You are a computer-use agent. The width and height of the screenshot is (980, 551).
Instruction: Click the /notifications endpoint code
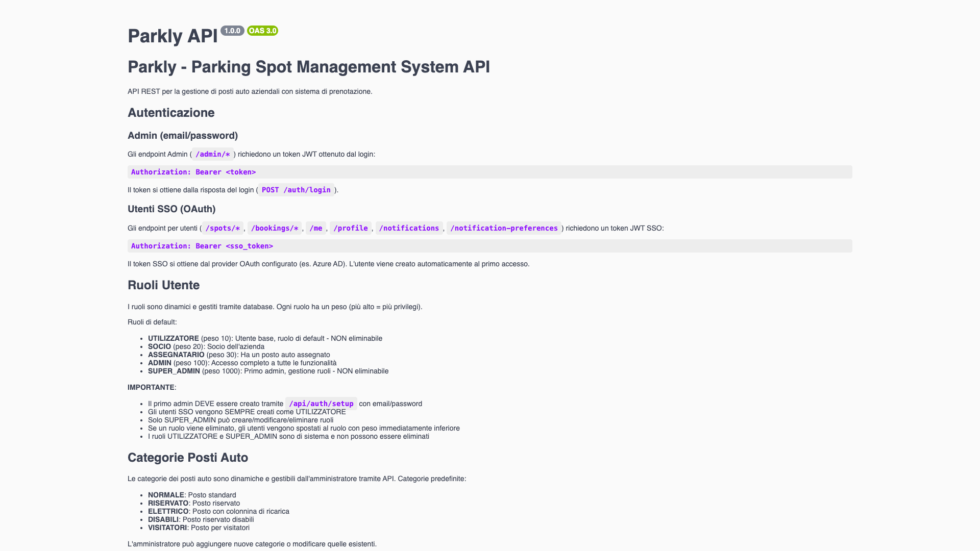tap(409, 228)
